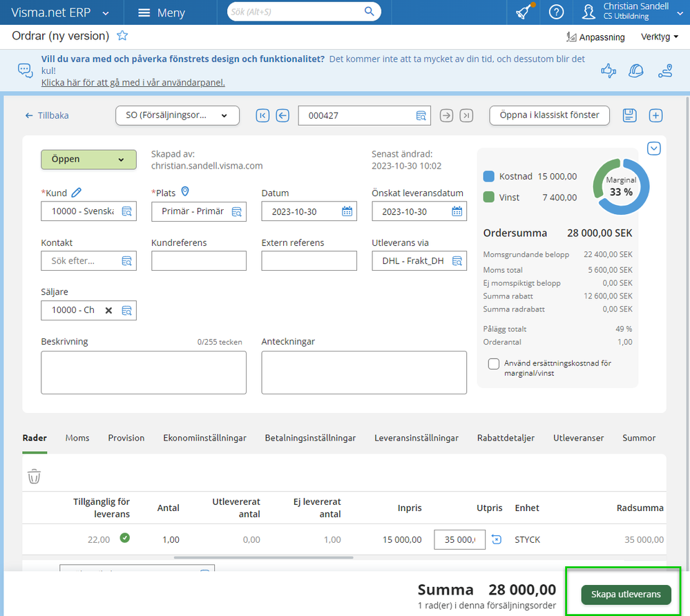This screenshot has width=690, height=616.
Task: Go to last order record
Action: point(466,116)
